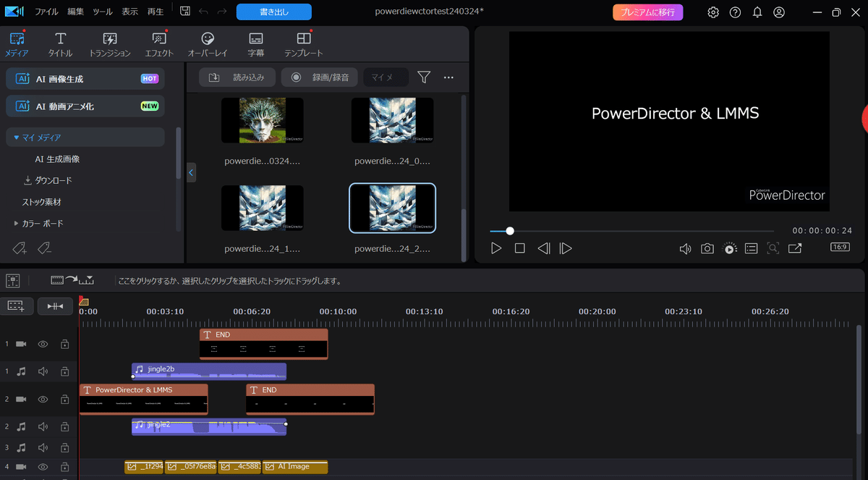Click the マイメ media search field

tap(386, 77)
